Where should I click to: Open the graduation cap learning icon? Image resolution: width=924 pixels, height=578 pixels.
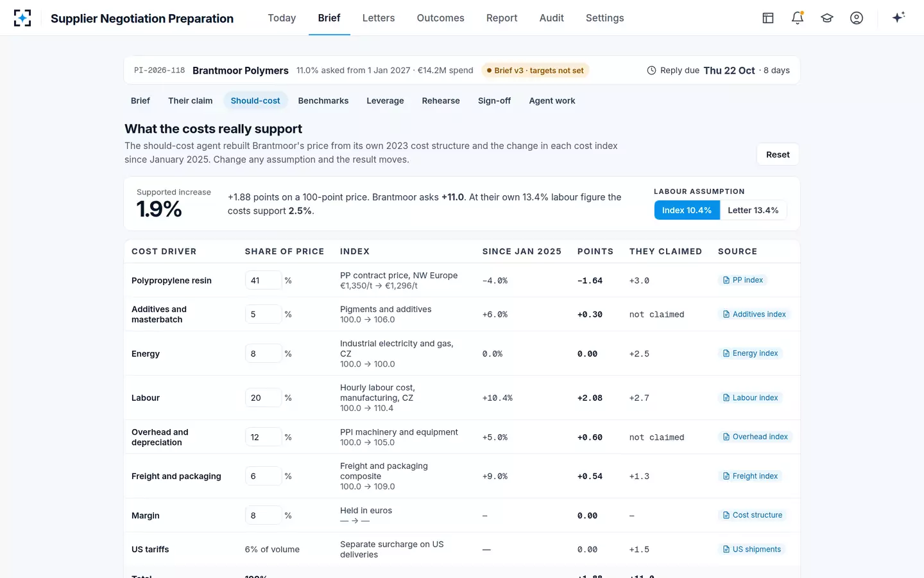[x=827, y=18]
